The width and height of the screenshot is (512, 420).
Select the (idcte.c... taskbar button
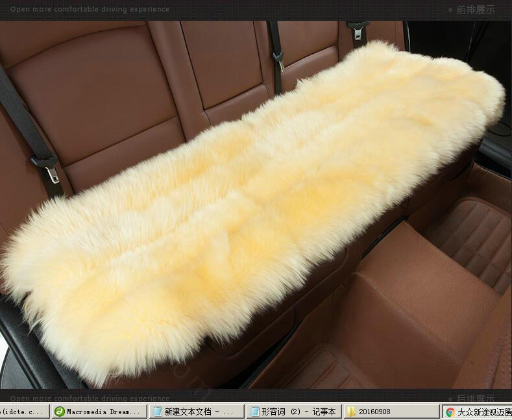23,412
